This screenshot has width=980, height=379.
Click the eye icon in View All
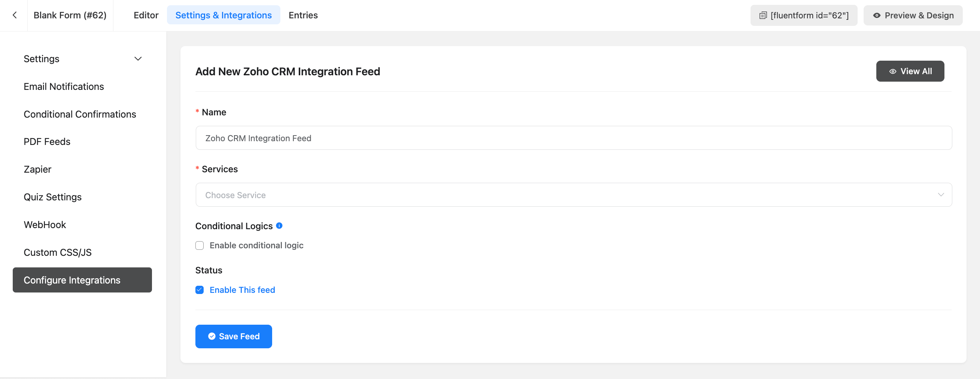[x=892, y=72]
